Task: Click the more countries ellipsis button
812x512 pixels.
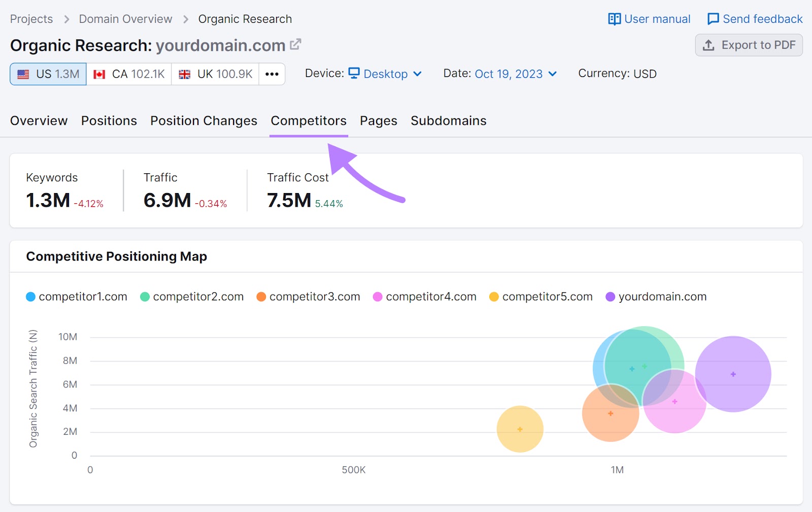Action: (272, 74)
